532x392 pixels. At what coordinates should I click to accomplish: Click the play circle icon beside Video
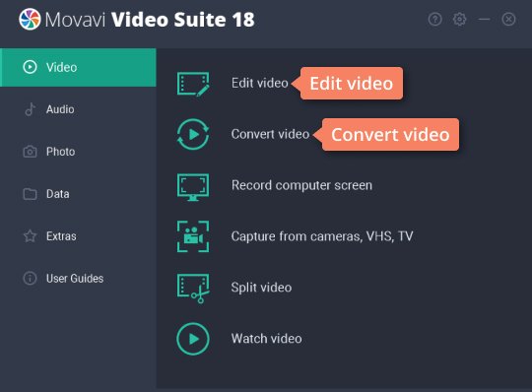coord(30,67)
